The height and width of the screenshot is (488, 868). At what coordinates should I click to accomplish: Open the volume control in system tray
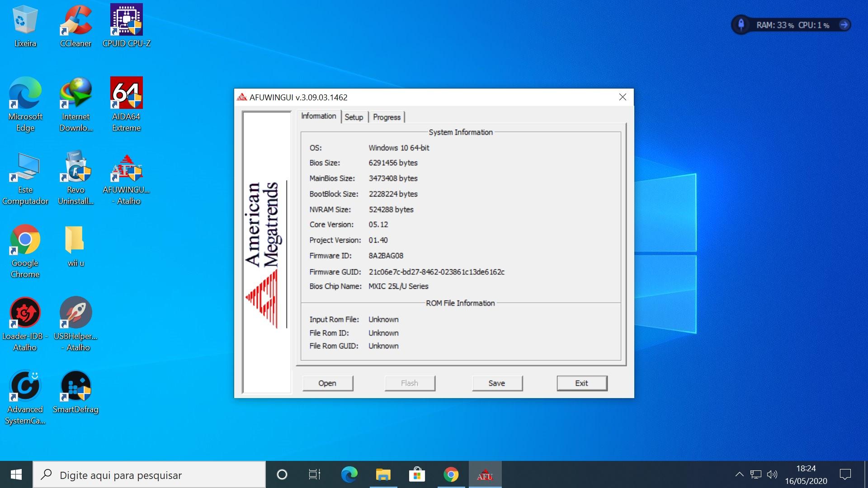[x=772, y=474]
